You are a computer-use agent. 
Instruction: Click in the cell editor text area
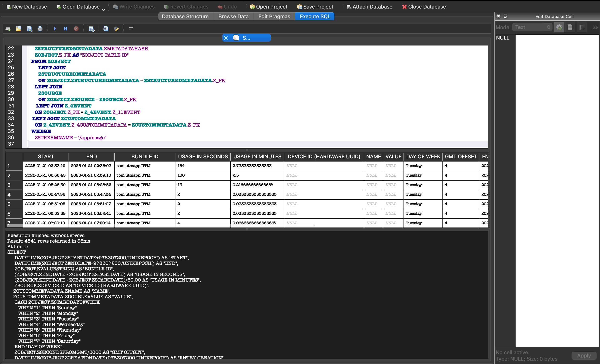(557, 191)
